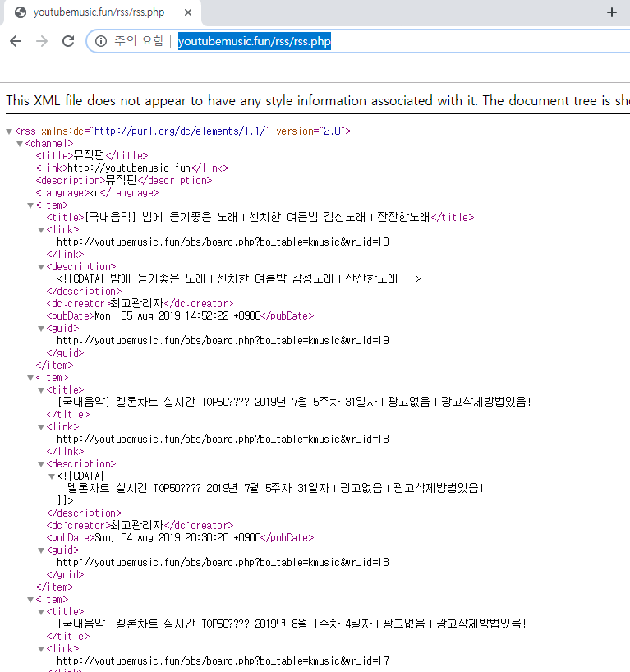Click pubDate Sun, 04 Aug 2019 20:30:20
630x672 pixels.
click(177, 538)
